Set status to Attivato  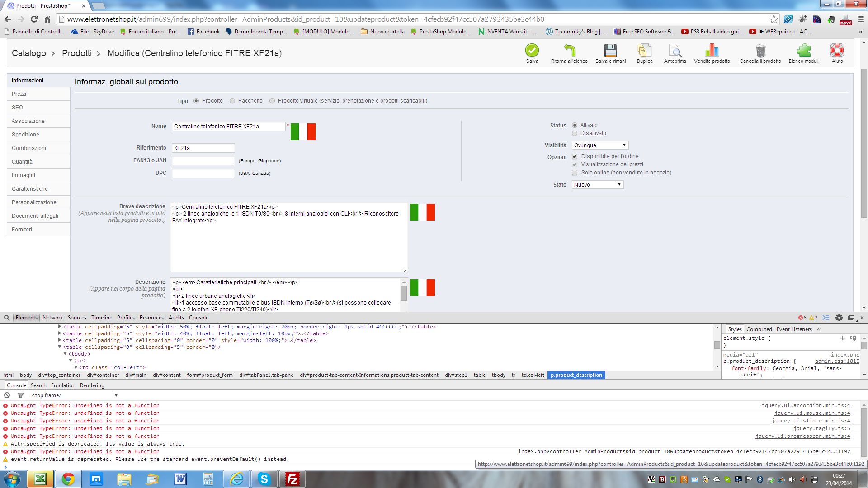coord(575,125)
